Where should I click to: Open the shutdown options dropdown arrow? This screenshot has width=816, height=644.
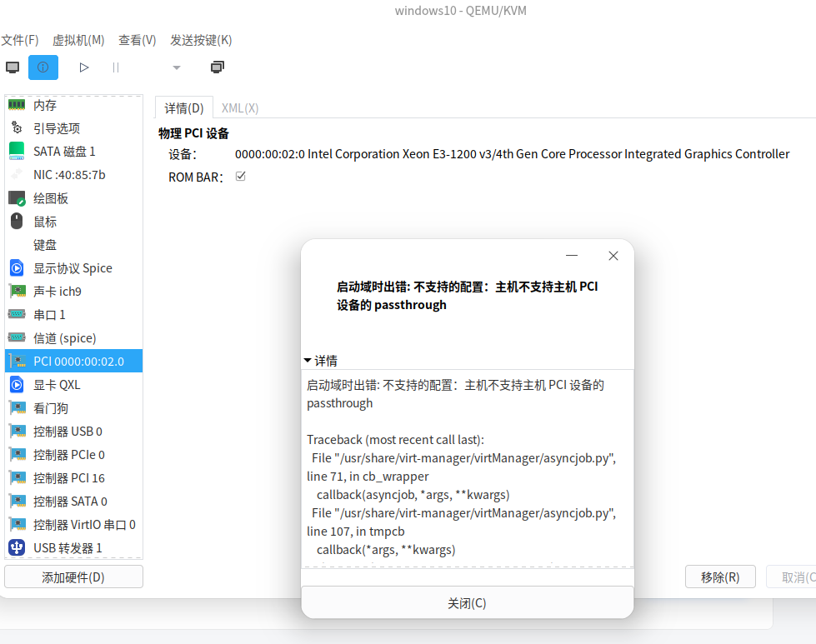pos(177,67)
